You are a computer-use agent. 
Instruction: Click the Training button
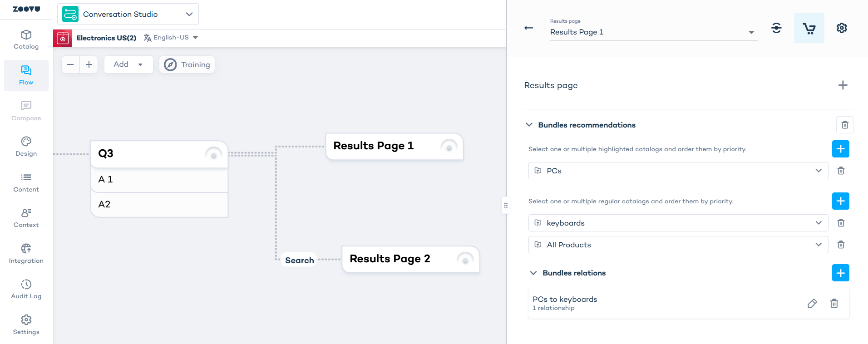tap(187, 64)
